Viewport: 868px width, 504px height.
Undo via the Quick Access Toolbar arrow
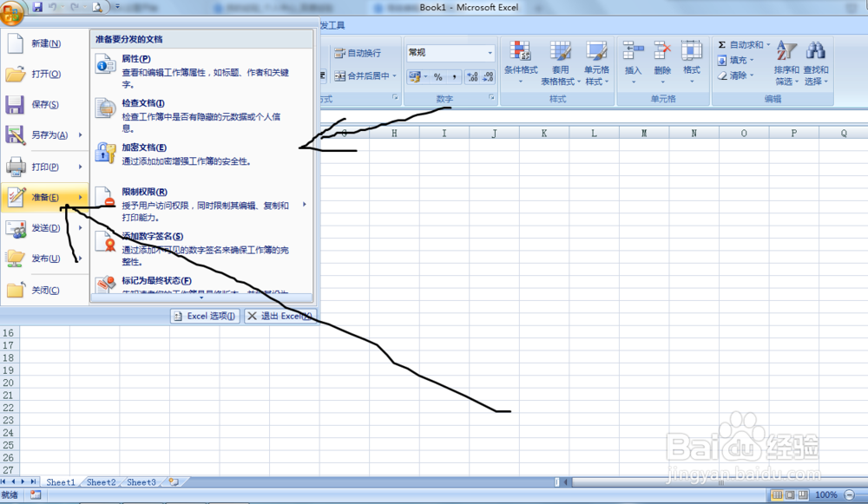[53, 7]
